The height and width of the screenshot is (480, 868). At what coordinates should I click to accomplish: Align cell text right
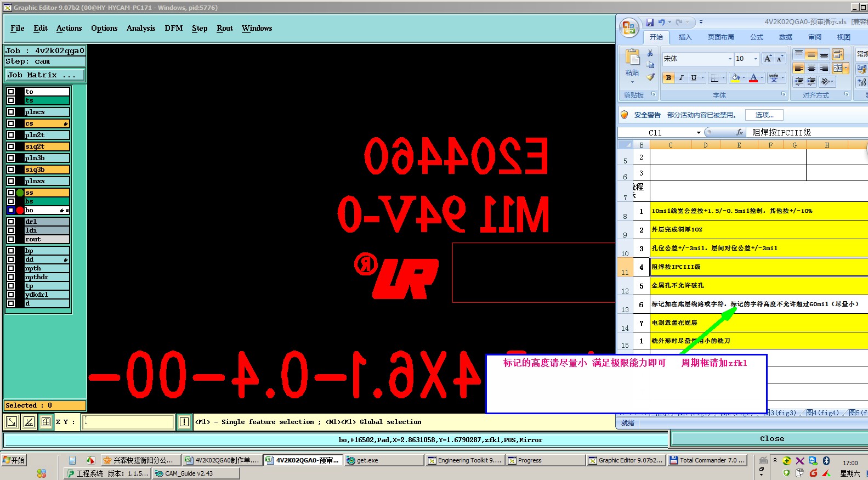(x=824, y=68)
